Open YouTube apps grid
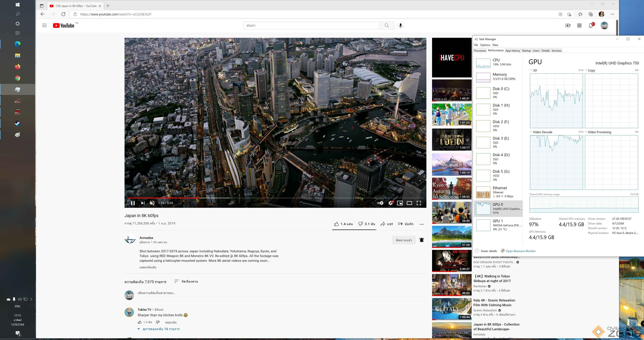The image size is (644, 340). pos(579,25)
